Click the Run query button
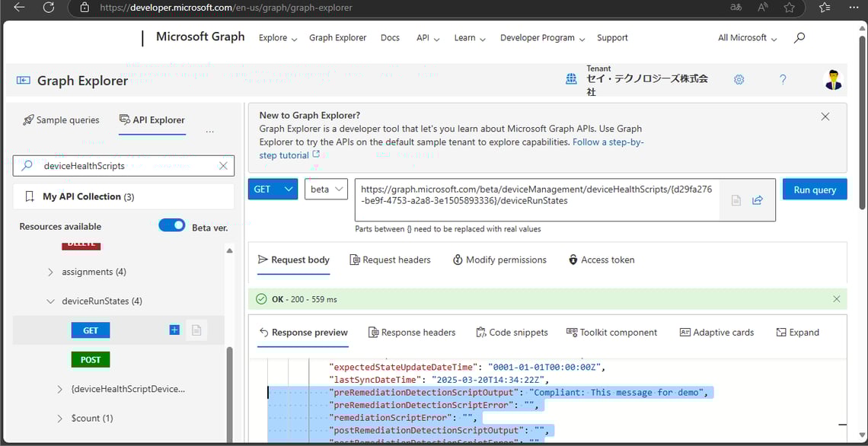The width and height of the screenshot is (868, 446). [814, 189]
